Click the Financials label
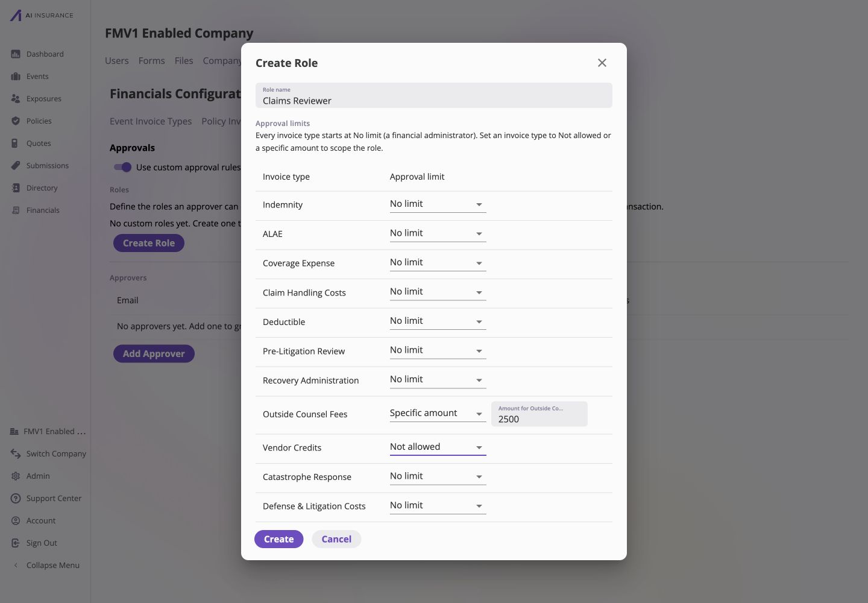The image size is (868, 603). (43, 210)
